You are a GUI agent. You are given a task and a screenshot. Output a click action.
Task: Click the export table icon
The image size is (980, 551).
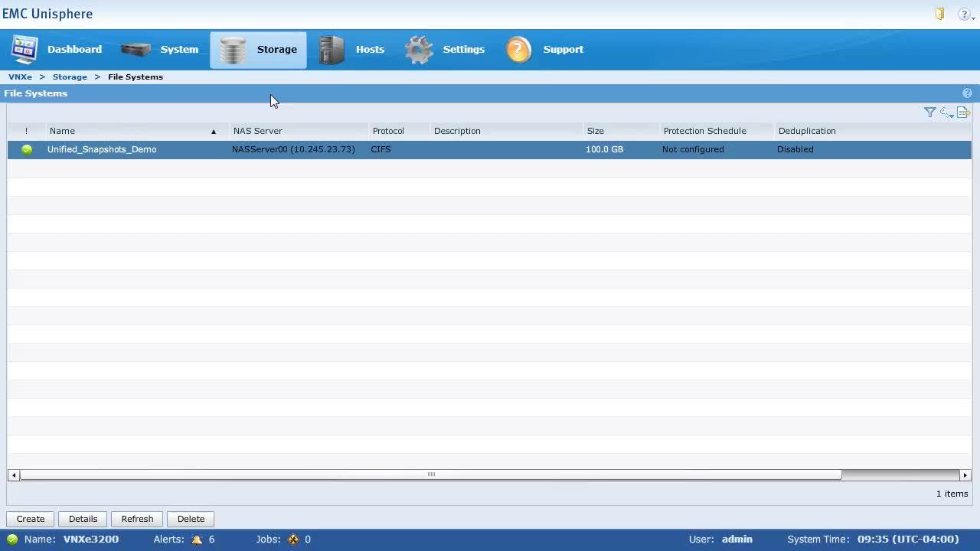tap(964, 112)
